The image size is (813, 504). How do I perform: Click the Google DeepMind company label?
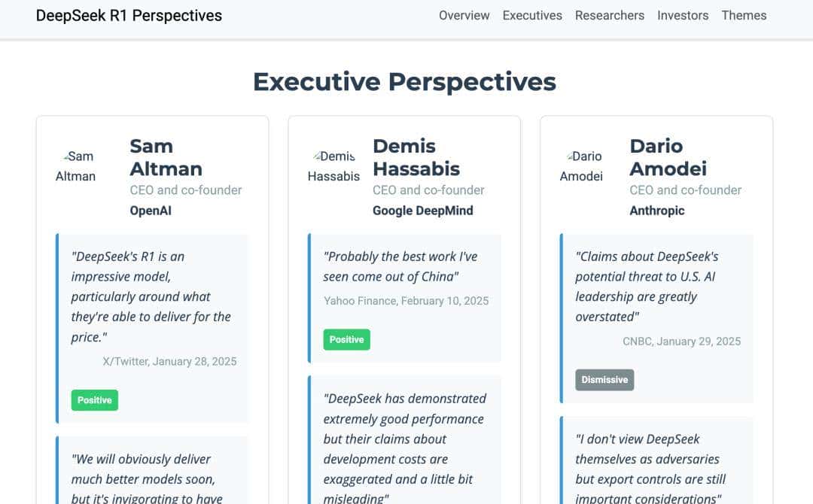click(x=422, y=211)
